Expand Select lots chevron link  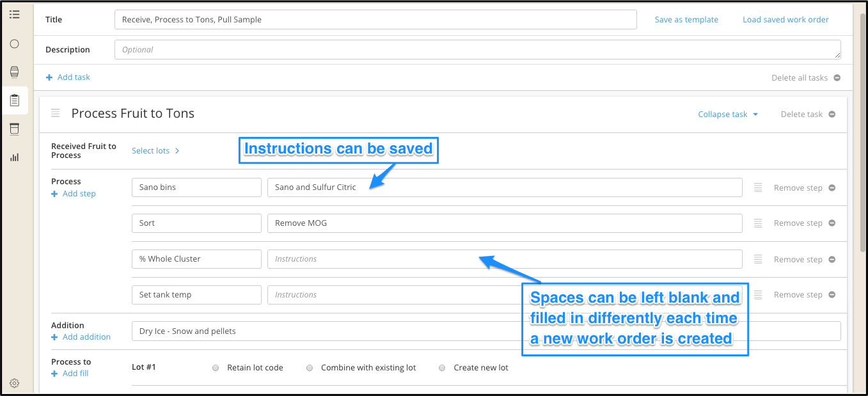coord(155,151)
